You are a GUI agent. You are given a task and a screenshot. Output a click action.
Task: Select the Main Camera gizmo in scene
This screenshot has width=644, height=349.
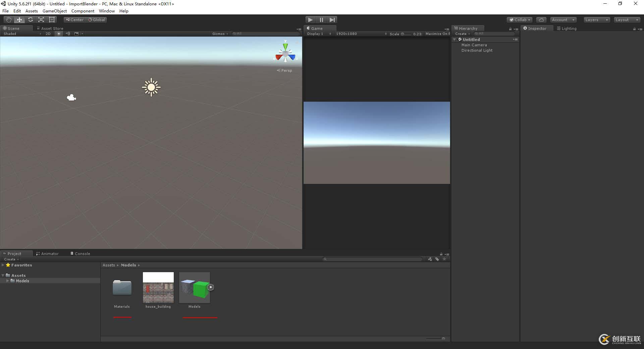coord(71,98)
